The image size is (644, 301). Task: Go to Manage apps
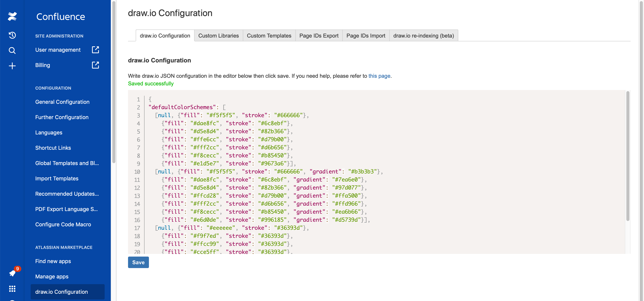tap(52, 276)
